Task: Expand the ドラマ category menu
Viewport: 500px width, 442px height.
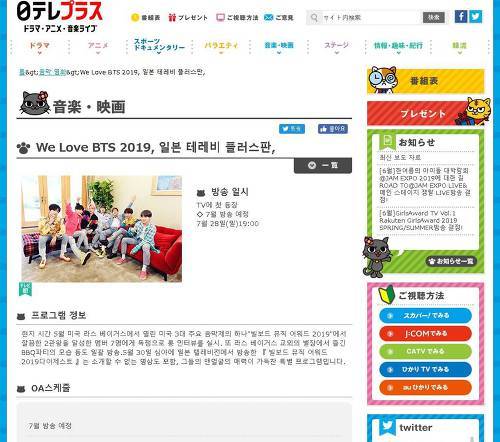Action: [x=40, y=47]
